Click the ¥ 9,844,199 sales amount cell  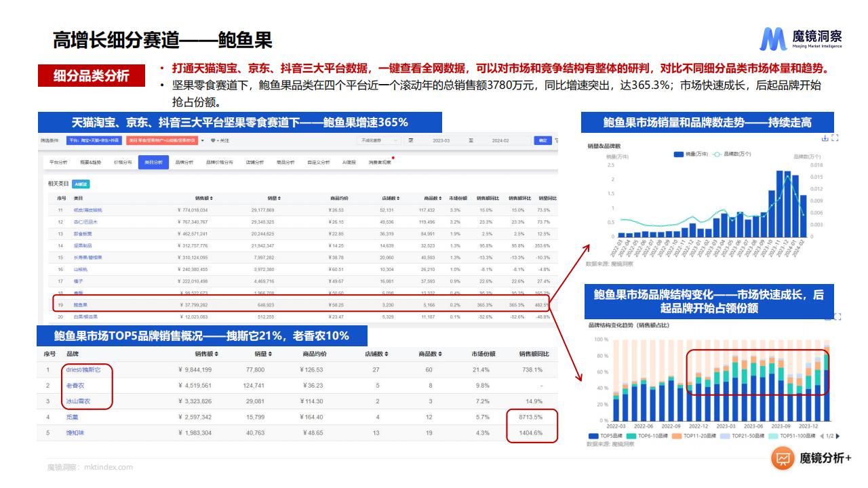click(195, 369)
